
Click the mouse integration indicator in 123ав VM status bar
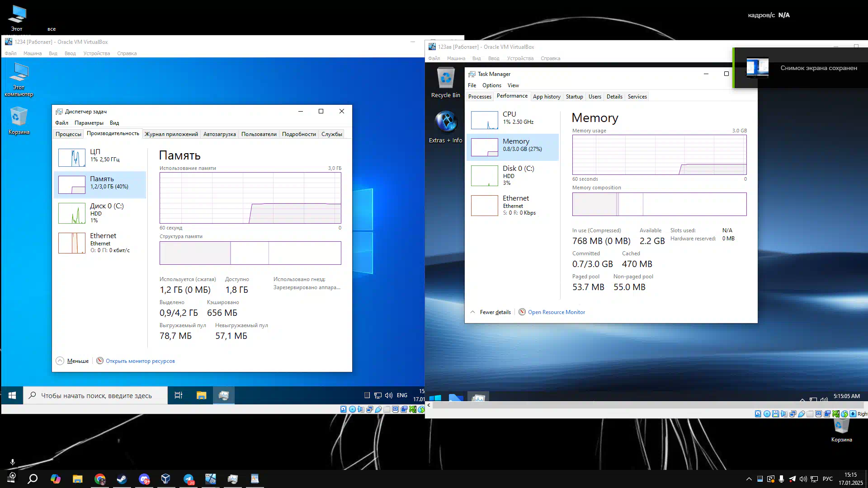click(844, 414)
